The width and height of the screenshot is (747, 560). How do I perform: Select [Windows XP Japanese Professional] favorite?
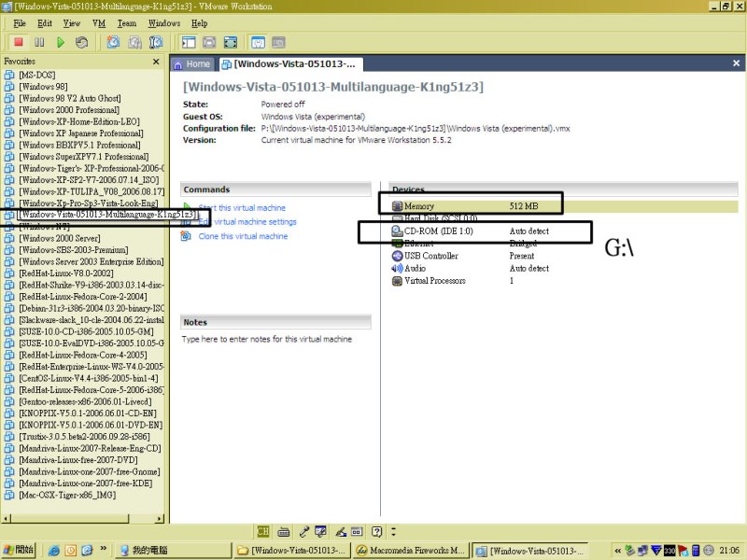81,133
